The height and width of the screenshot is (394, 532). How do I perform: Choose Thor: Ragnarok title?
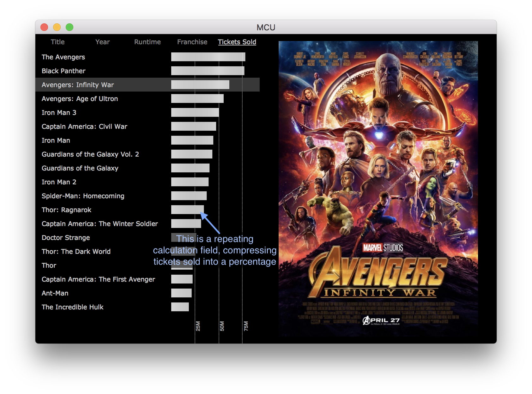[66, 210]
